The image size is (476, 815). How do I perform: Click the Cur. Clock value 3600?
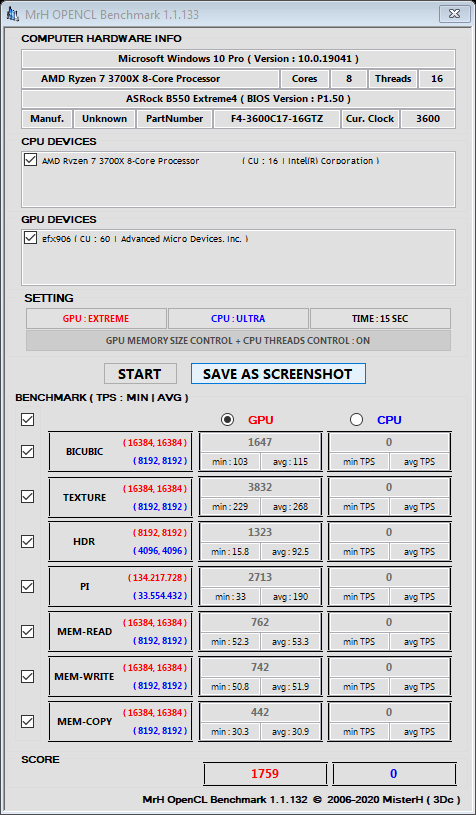(x=428, y=119)
